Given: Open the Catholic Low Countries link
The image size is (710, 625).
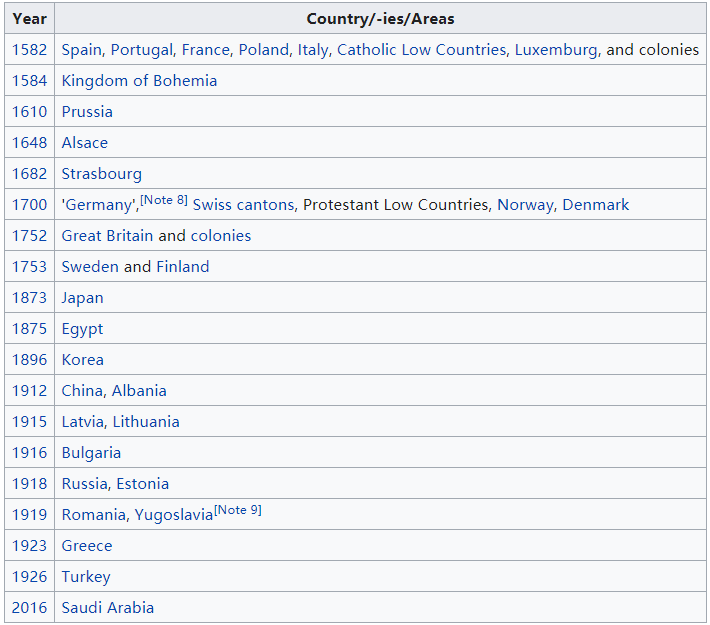Looking at the screenshot, I should 421,50.
